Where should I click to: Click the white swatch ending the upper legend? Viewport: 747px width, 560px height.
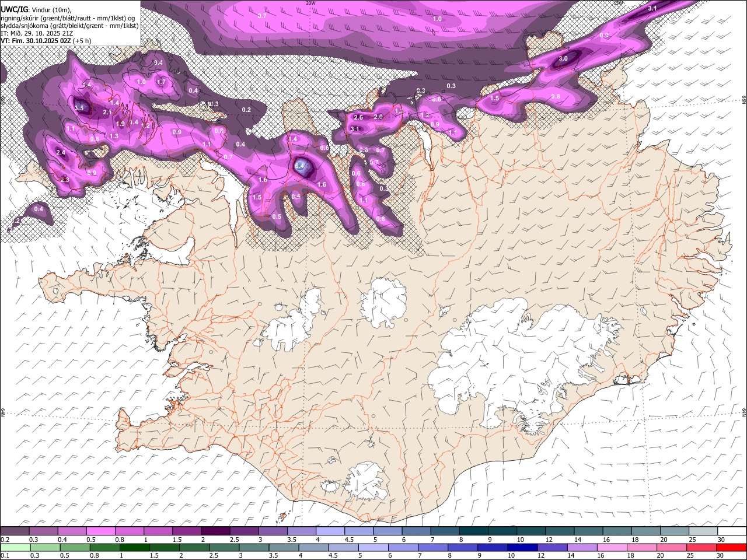click(731, 531)
